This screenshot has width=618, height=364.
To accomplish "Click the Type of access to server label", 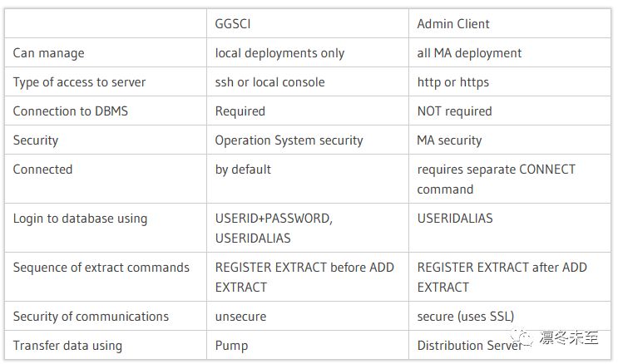I will pos(79,82).
